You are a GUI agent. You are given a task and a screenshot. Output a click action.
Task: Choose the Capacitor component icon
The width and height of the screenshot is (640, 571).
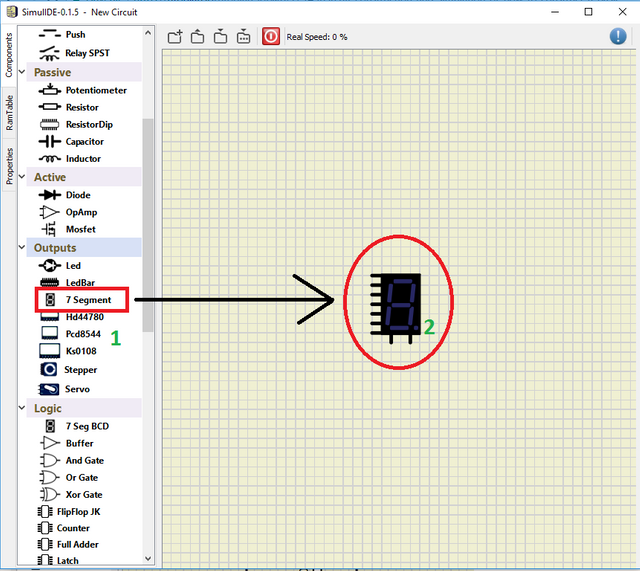pyautogui.click(x=49, y=141)
